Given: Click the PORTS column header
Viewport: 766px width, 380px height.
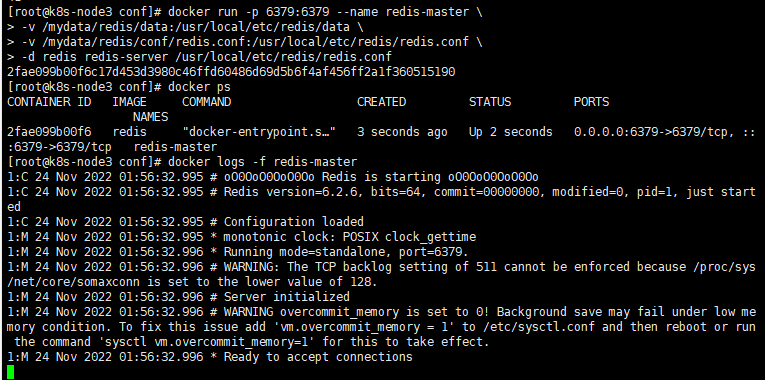Looking at the screenshot, I should (592, 102).
